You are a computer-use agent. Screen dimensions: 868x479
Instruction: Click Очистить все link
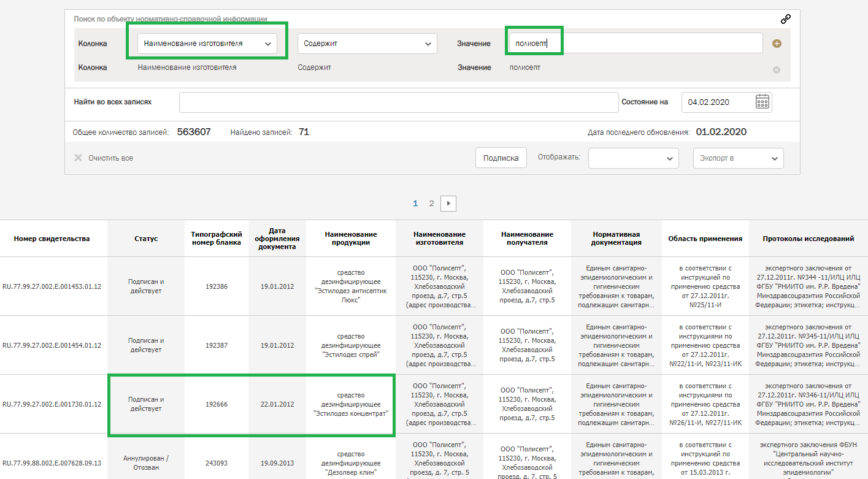click(110, 158)
